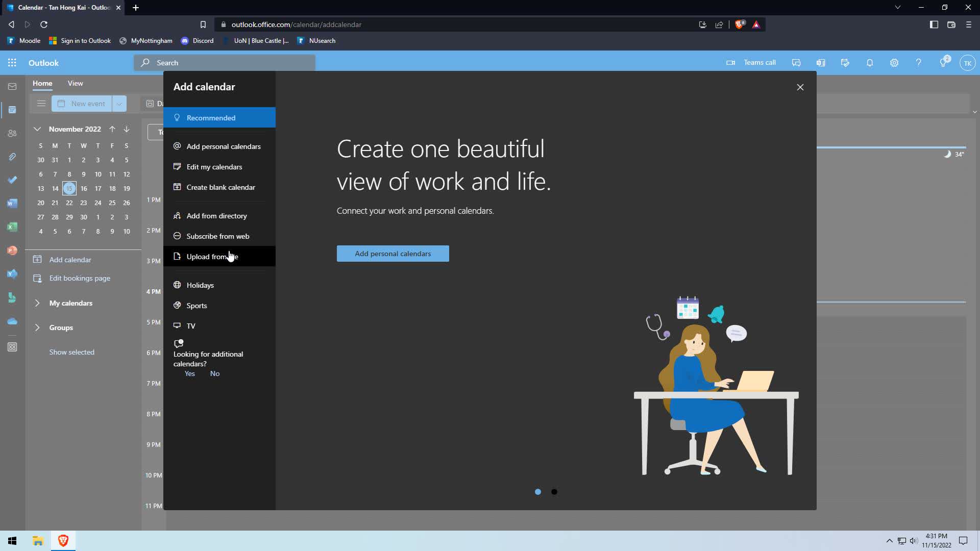Select first carousel page dot
980x551 pixels.
click(x=537, y=492)
